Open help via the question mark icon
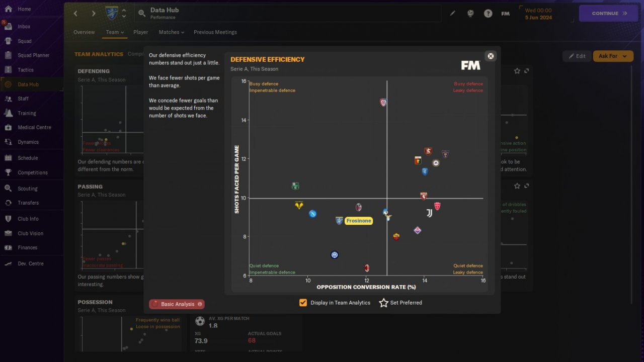The width and height of the screenshot is (644, 362). [488, 14]
